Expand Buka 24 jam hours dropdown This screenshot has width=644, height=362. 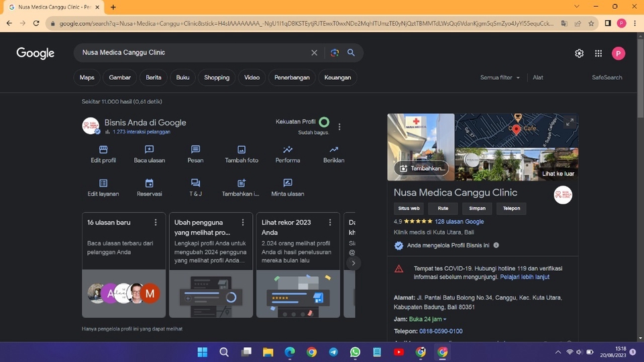[x=427, y=319]
